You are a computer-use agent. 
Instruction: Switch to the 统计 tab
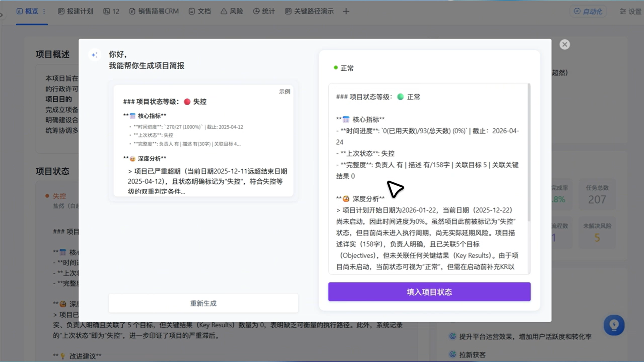tap(264, 11)
